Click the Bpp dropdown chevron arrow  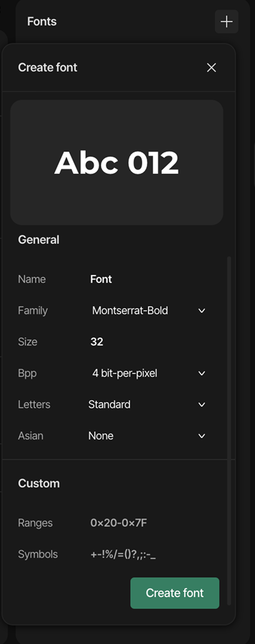pos(202,373)
